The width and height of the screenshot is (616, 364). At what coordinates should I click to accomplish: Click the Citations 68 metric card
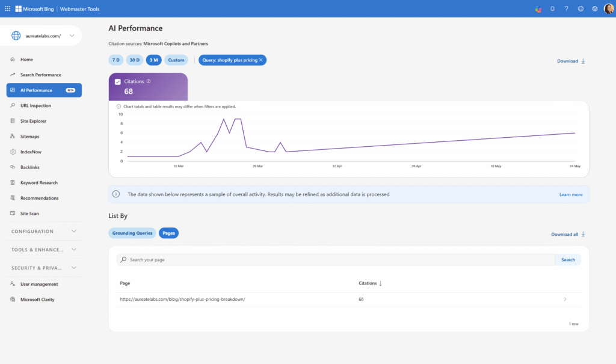click(x=148, y=87)
